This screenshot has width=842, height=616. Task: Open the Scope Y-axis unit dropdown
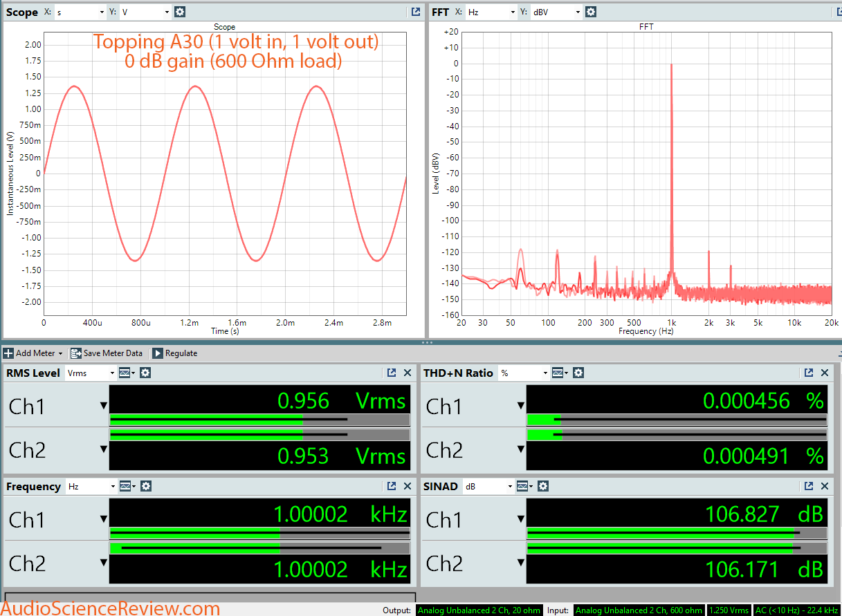click(x=145, y=12)
